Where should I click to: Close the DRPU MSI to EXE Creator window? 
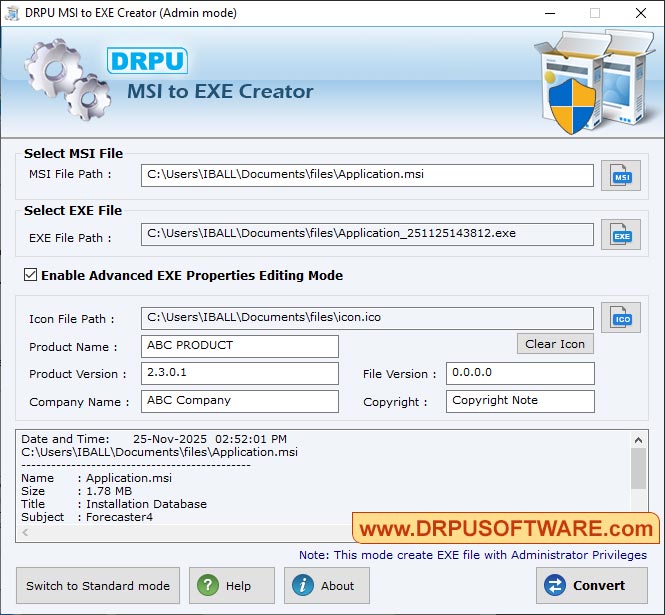[x=641, y=13]
